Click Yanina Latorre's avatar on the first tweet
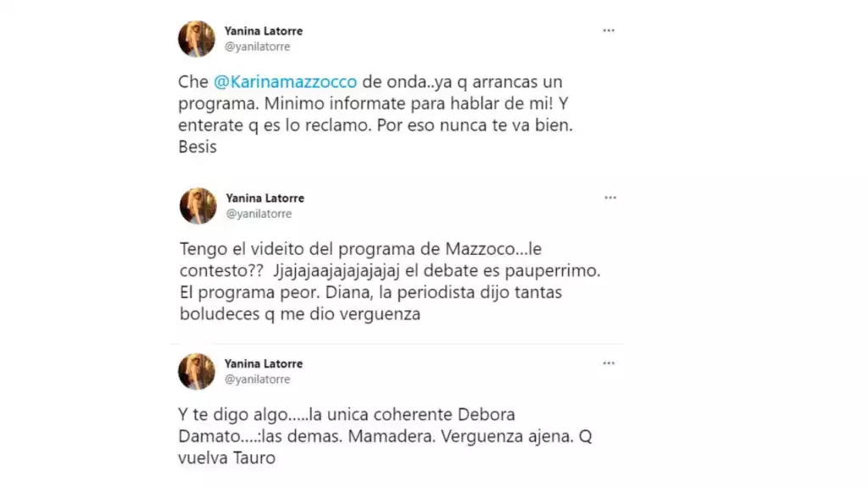This screenshot has width=868, height=488. click(197, 39)
